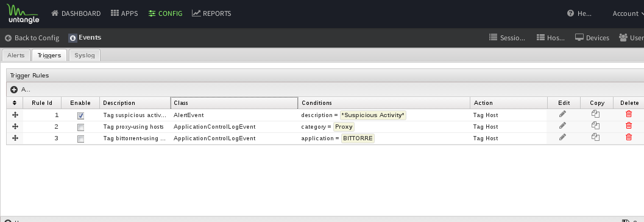644x222 pixels.
Task: Sort by Rule Id column
Action: (x=42, y=103)
